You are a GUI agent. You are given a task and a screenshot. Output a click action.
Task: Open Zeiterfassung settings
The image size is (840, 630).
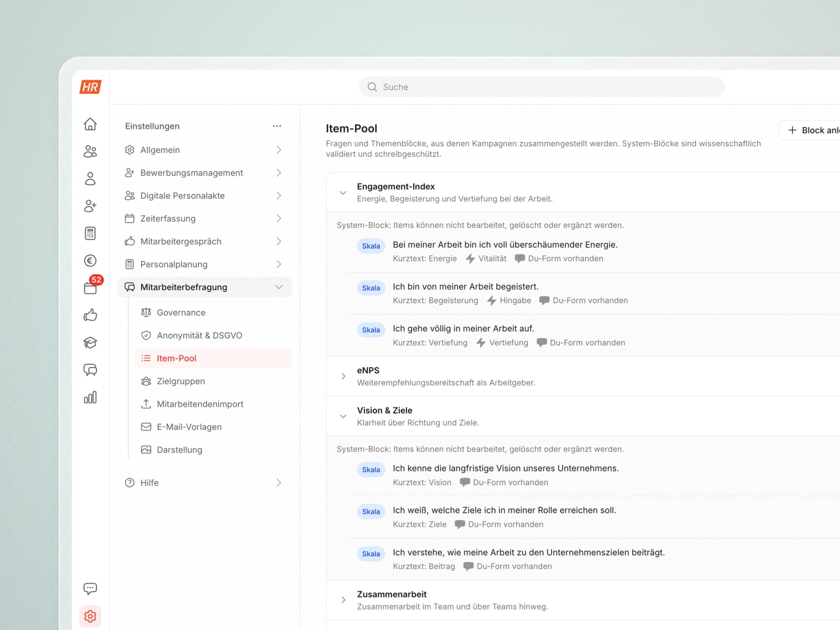[205, 218]
